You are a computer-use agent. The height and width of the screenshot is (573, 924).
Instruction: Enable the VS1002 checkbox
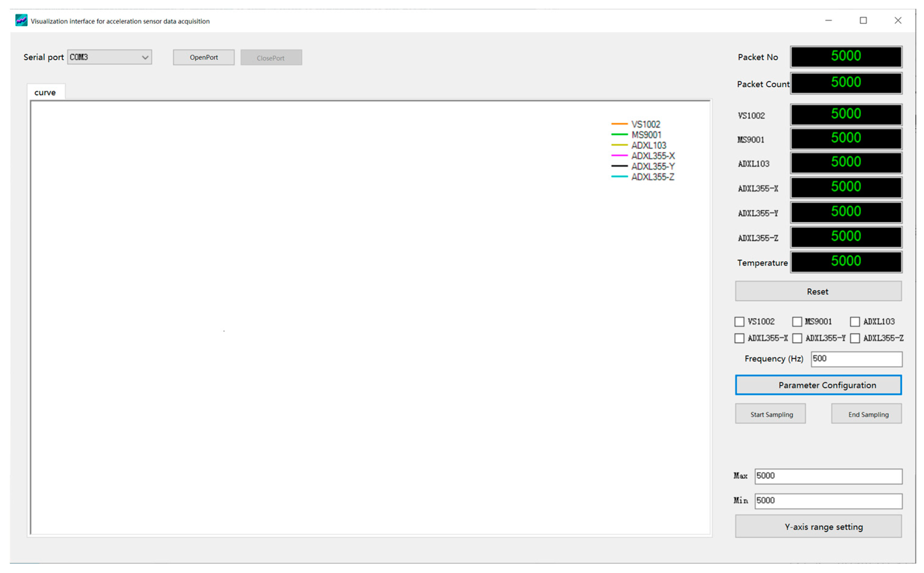tap(739, 322)
